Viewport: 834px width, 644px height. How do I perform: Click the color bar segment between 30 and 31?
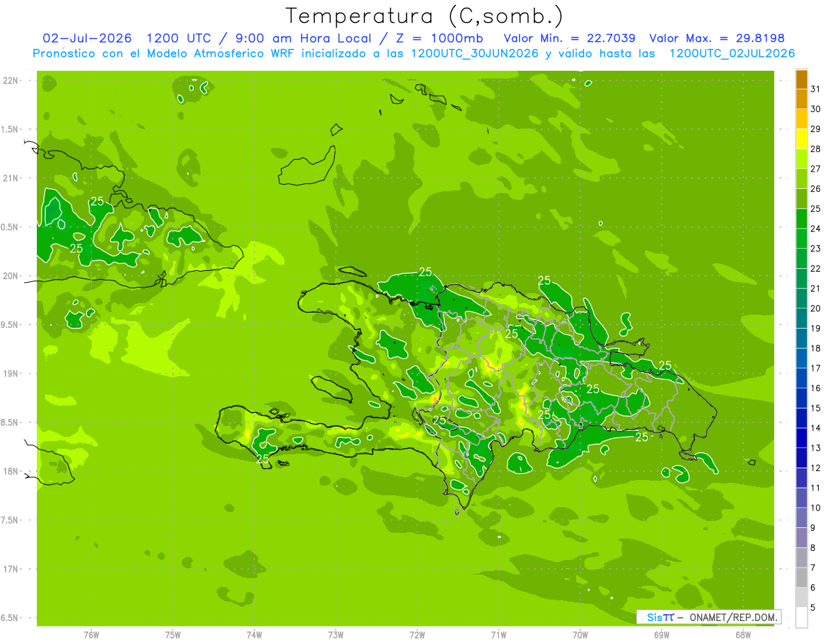[x=801, y=99]
